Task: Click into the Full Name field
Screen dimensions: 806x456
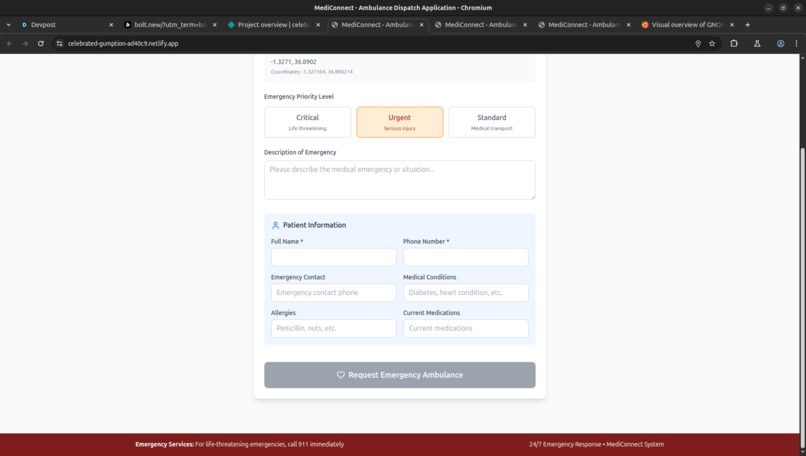Action: point(334,257)
